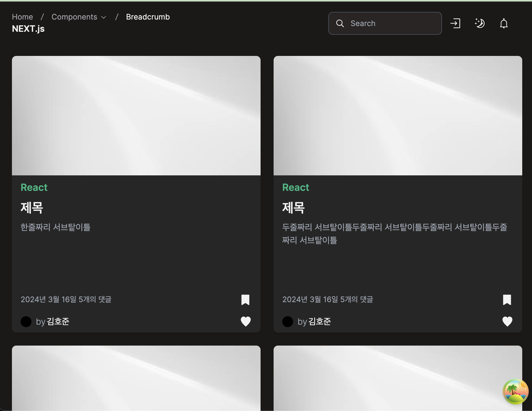Click author name 김호준 in the 한줄짜리 card

pyautogui.click(x=58, y=321)
